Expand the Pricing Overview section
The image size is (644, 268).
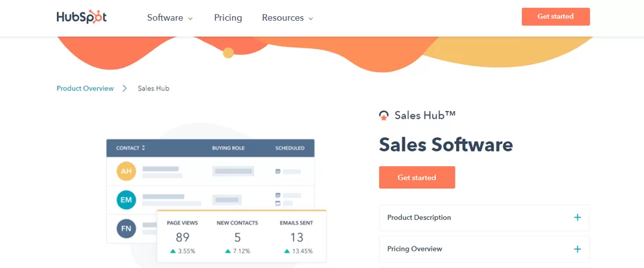pyautogui.click(x=484, y=249)
